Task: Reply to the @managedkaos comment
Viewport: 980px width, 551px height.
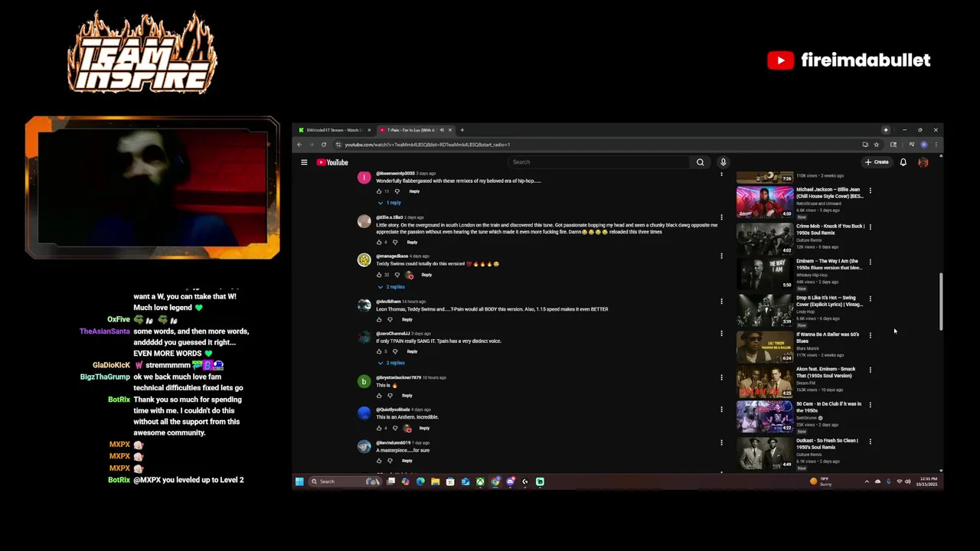Action: tap(426, 275)
